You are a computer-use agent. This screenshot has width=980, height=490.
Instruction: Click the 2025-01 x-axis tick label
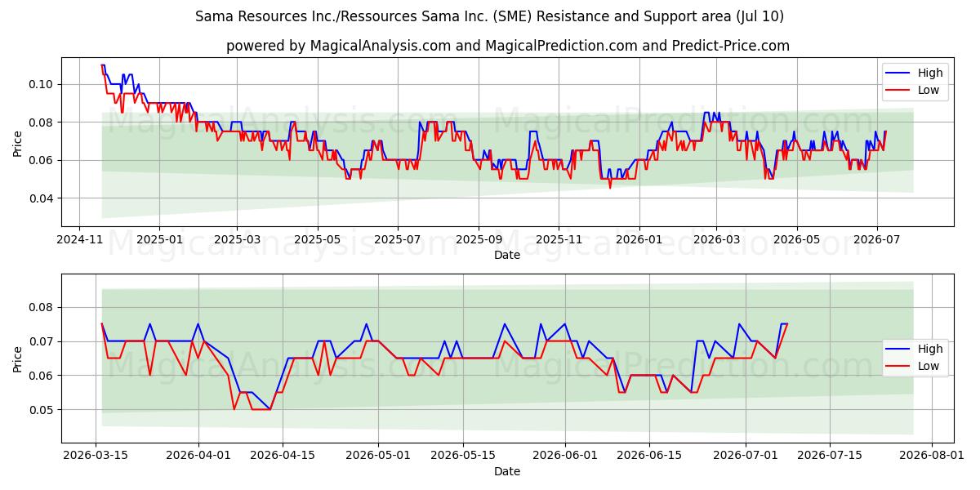tap(158, 239)
